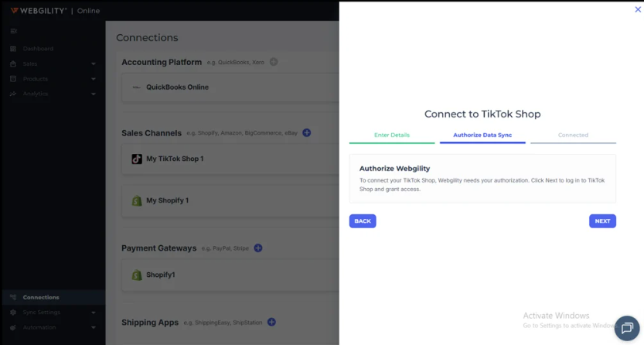Add a Payment Gateway with plus icon

tap(258, 248)
